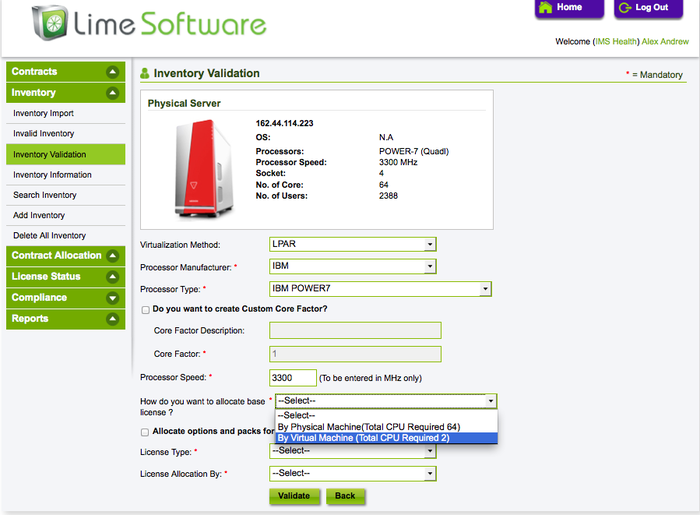Go to Search Inventory menu item
Image resolution: width=700 pixels, height=515 pixels.
(45, 195)
